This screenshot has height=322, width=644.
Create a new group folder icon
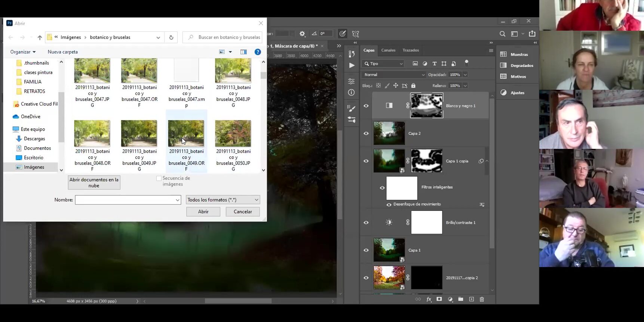[461, 299]
